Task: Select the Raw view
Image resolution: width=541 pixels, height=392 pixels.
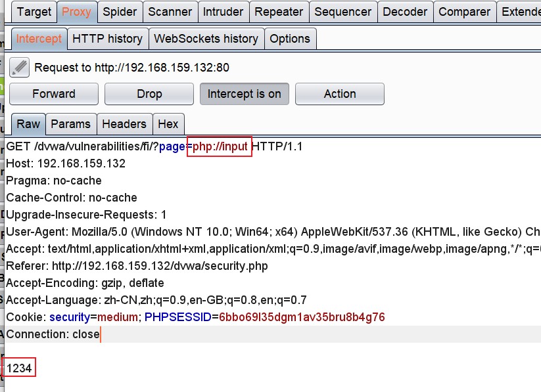Action: 28,123
